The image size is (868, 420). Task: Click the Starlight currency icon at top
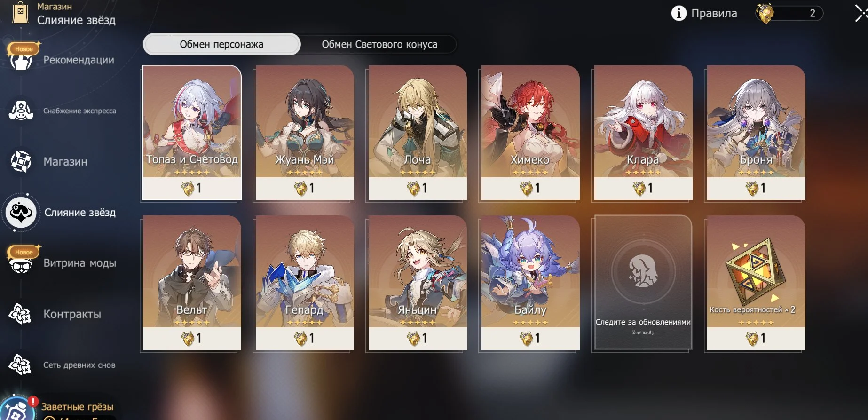[765, 13]
